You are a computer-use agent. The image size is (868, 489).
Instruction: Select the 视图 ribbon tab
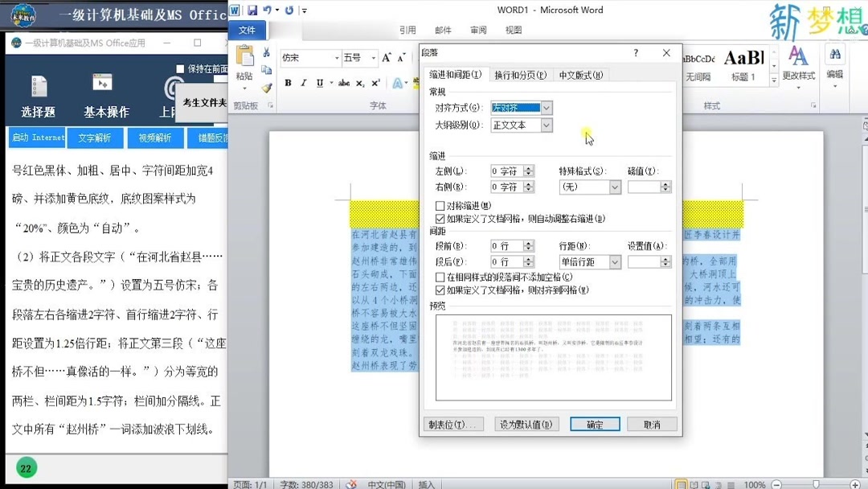point(513,30)
